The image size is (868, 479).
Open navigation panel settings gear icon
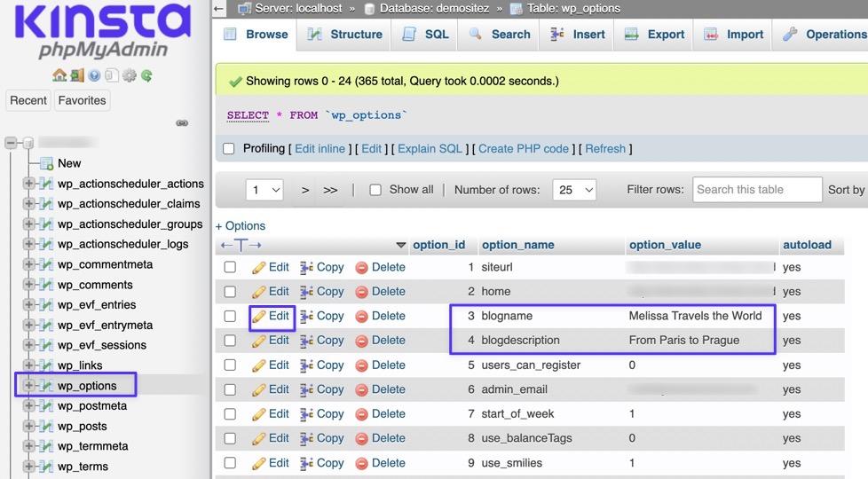click(x=130, y=75)
